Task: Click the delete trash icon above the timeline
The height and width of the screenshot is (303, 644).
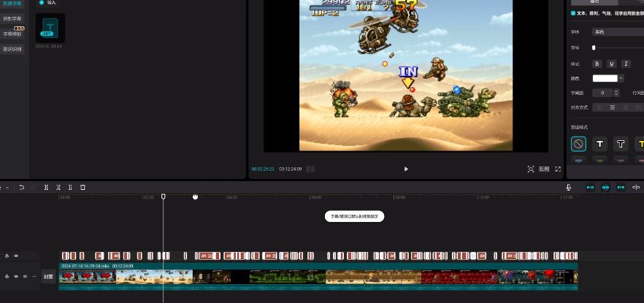Action: (x=83, y=188)
